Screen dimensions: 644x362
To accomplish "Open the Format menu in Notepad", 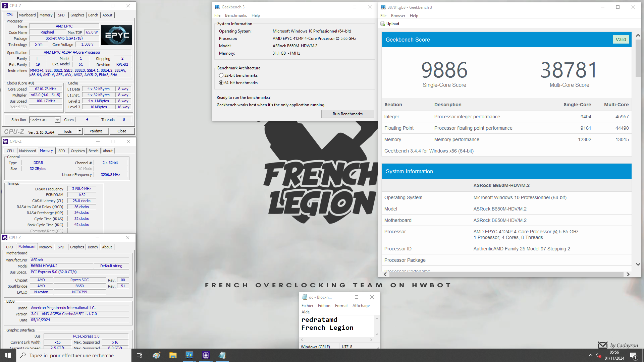I will (x=341, y=306).
